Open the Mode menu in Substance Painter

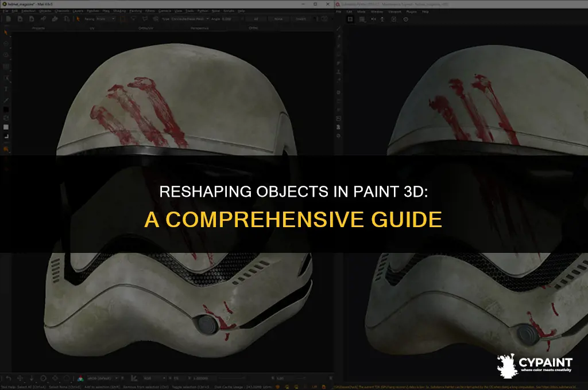[x=361, y=11]
